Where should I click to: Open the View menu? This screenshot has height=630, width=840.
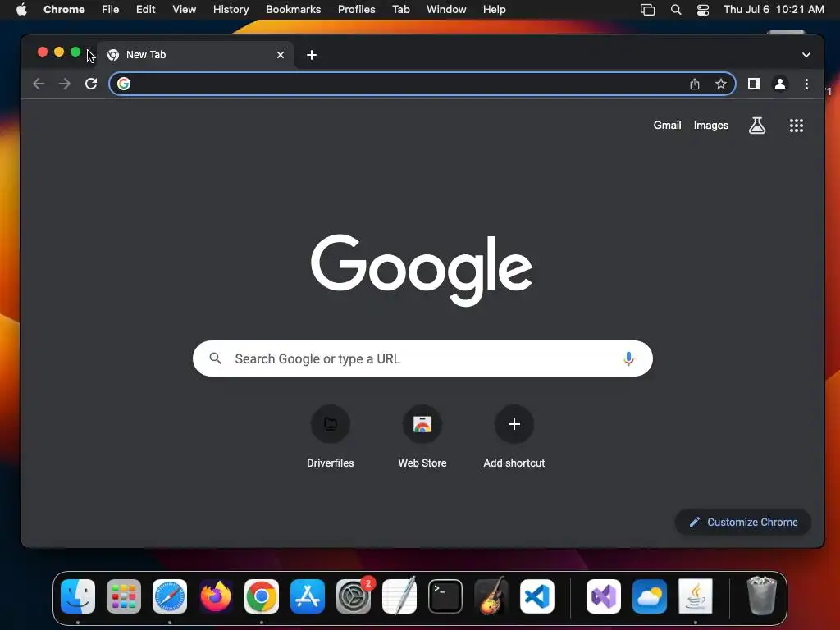pyautogui.click(x=184, y=9)
